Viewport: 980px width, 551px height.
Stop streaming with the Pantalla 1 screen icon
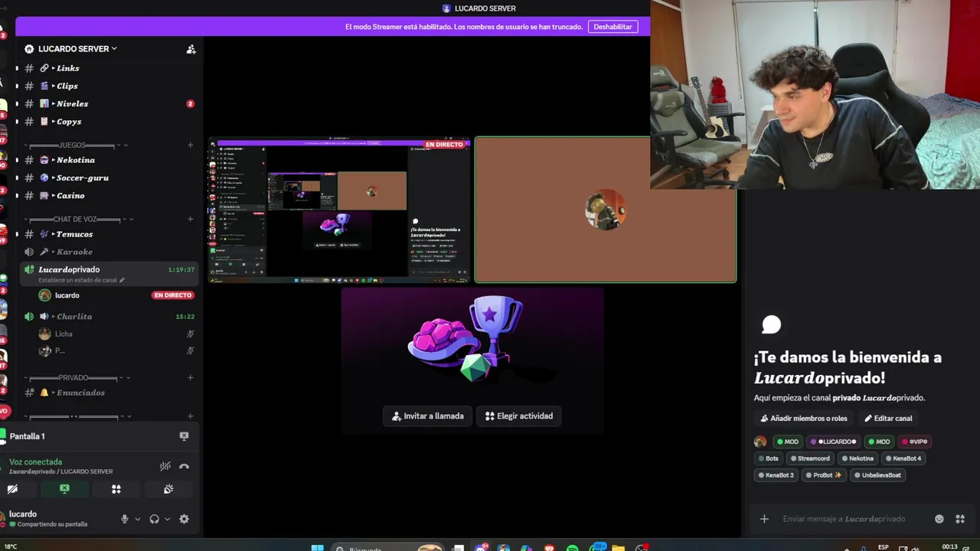(x=184, y=436)
